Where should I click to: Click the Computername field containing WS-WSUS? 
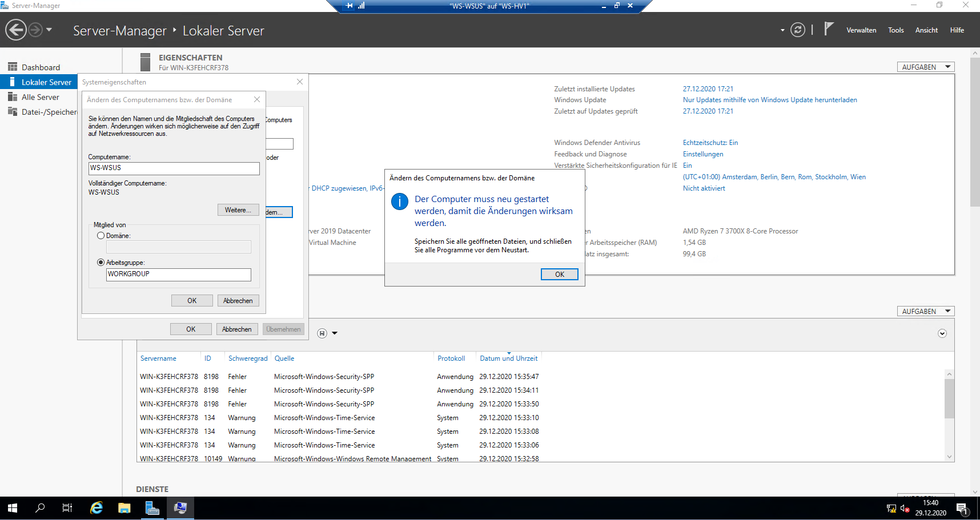[x=174, y=168]
